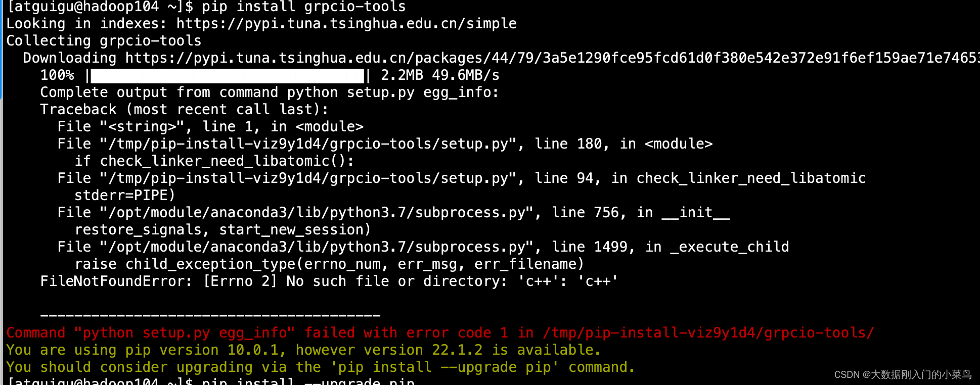Click the 'Downloading https://pypi.tuna' package URL line
Viewport: 980px width, 385px height.
pyautogui.click(x=501, y=58)
